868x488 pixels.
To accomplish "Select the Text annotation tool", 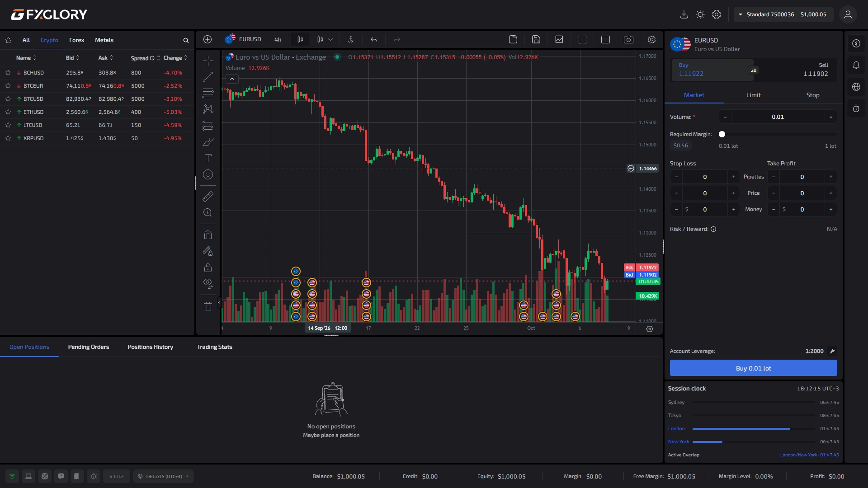I will 208,158.
